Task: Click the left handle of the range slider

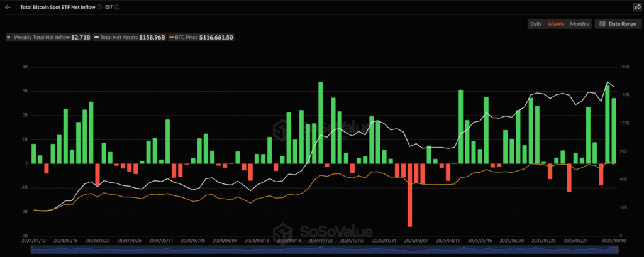Action: click(31, 250)
